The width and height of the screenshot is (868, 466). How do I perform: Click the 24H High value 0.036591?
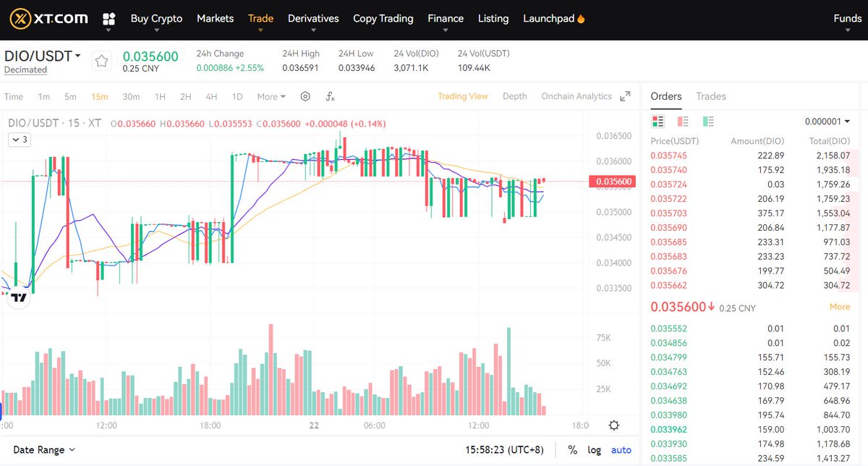click(299, 68)
